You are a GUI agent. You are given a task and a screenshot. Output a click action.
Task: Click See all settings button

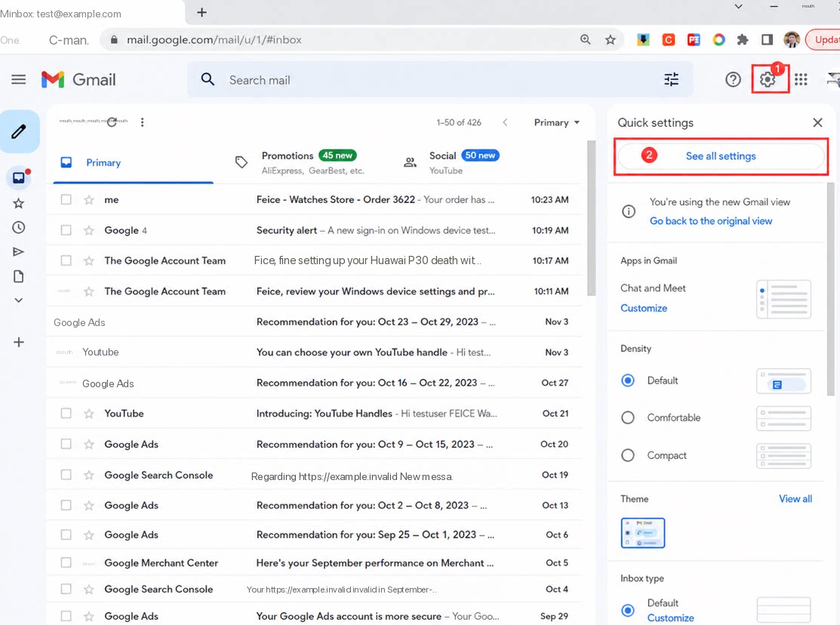(x=721, y=156)
